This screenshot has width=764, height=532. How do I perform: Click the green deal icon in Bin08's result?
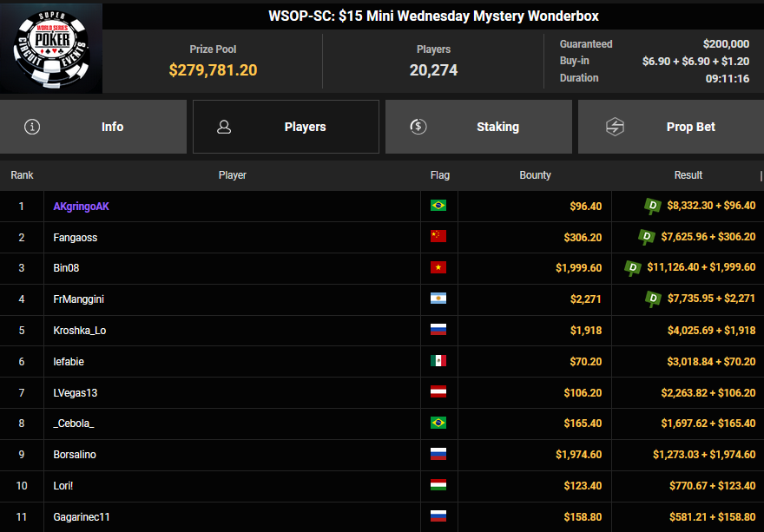(633, 268)
